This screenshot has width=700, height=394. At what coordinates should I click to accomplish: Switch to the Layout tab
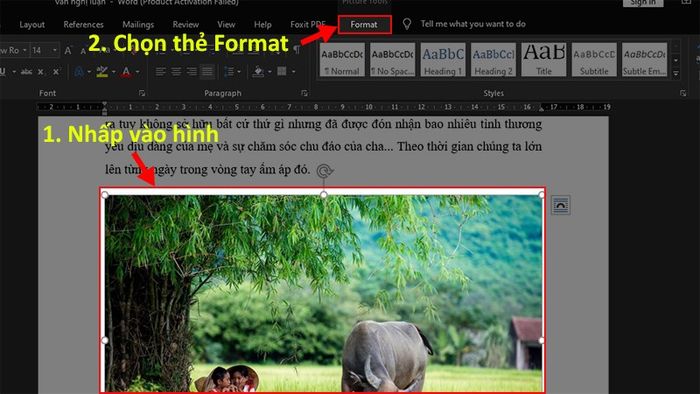(32, 25)
